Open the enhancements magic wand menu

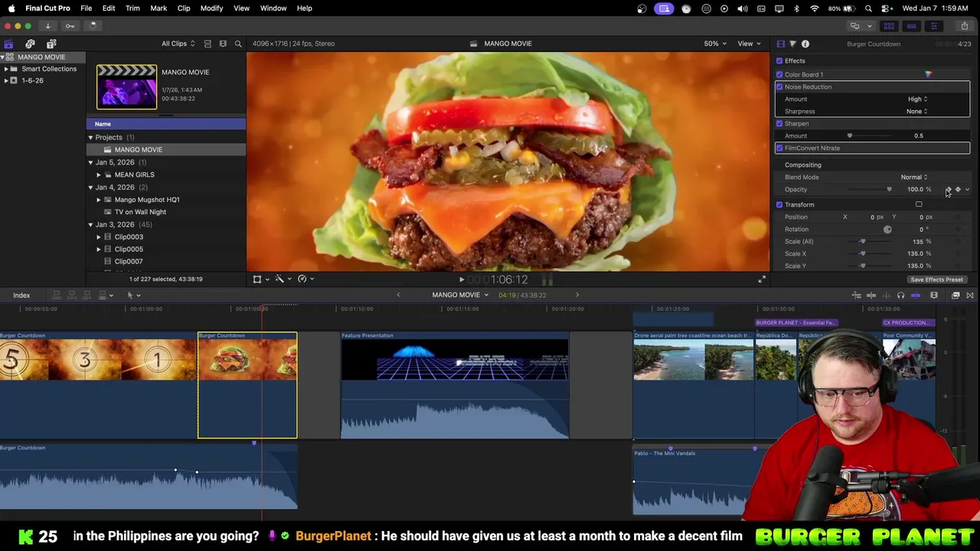click(282, 279)
